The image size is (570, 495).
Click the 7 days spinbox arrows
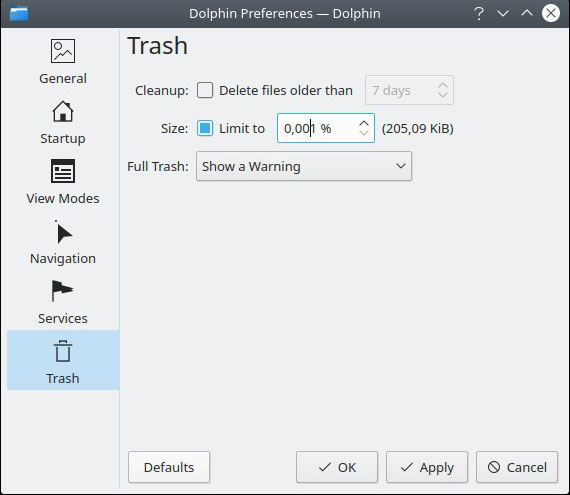[x=442, y=90]
